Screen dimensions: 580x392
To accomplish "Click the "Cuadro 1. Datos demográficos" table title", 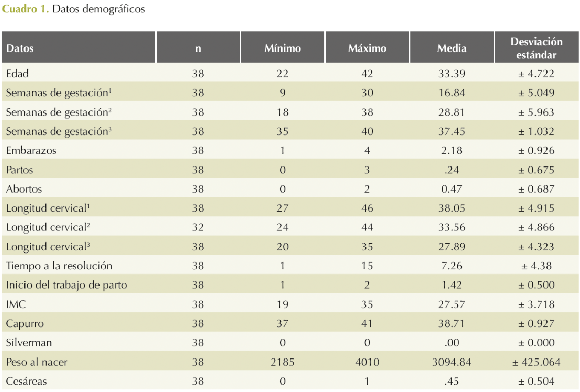I will 73,9.
